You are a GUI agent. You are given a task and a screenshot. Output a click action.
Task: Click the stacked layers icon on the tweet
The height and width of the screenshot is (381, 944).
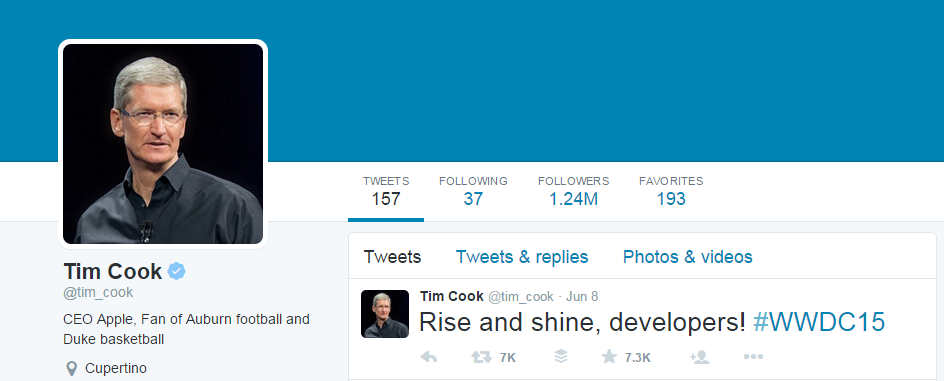(560, 357)
